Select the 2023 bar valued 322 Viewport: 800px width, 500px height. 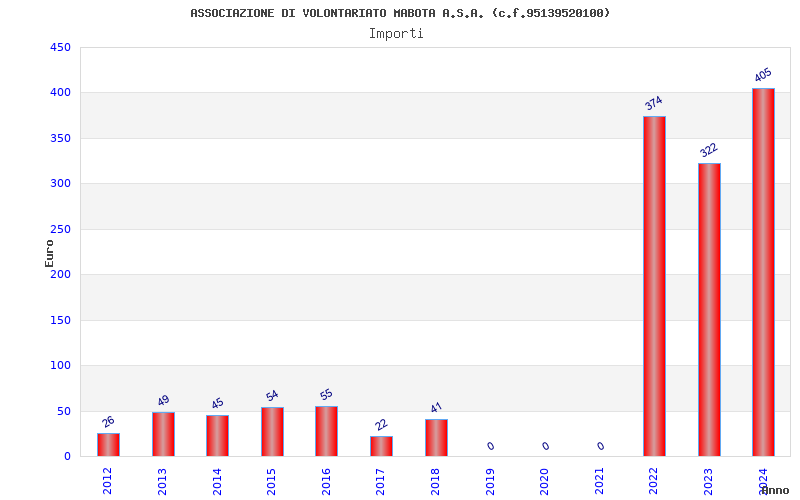point(709,310)
